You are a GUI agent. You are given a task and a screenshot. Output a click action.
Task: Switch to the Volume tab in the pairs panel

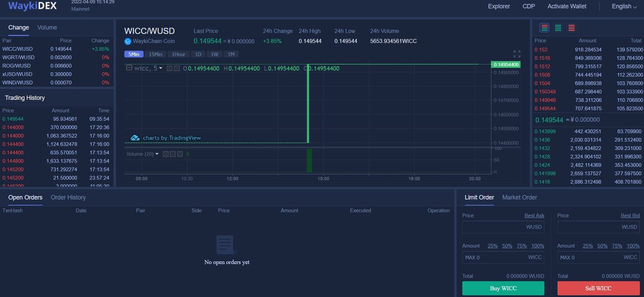(47, 28)
